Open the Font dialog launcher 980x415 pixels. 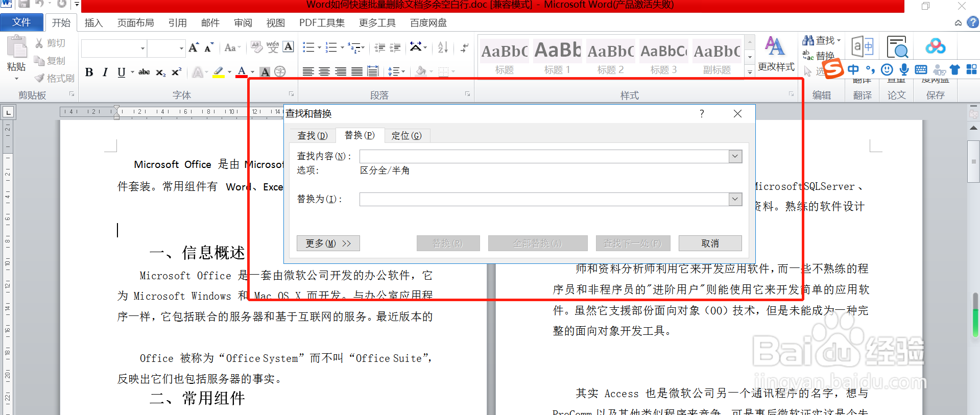pyautogui.click(x=291, y=94)
